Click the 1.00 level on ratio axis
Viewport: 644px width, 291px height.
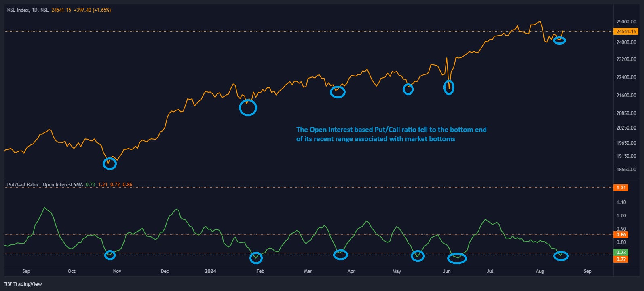click(621, 216)
